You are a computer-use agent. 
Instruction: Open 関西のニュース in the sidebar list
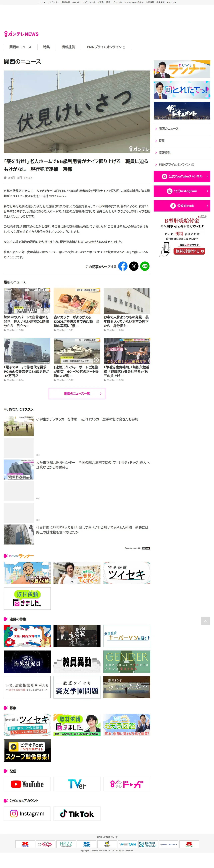click(182, 129)
